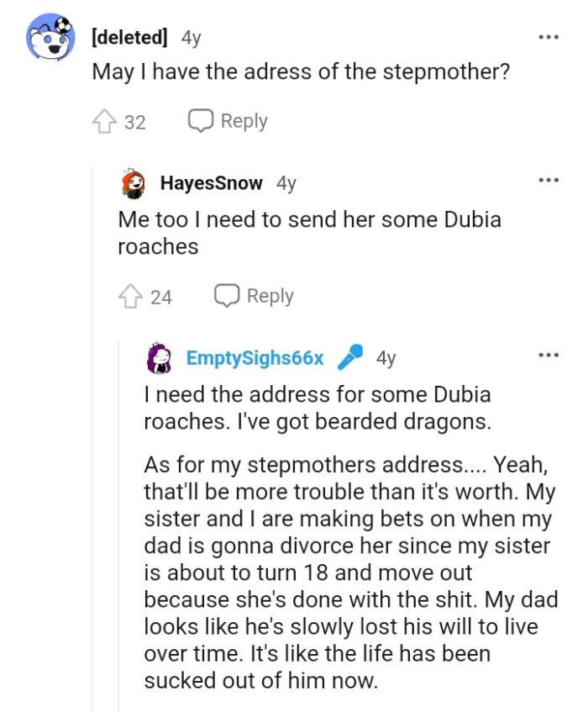Click Reply under HayesSnow's comment

coord(270,294)
